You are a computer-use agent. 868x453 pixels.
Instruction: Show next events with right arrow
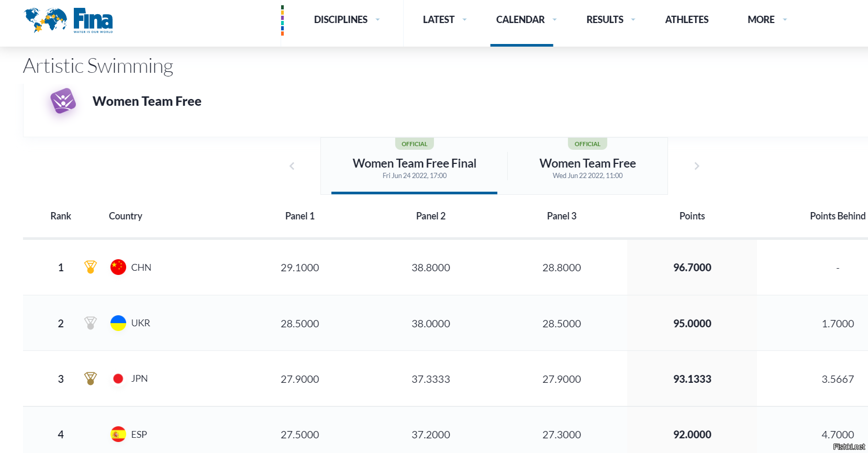tap(696, 166)
